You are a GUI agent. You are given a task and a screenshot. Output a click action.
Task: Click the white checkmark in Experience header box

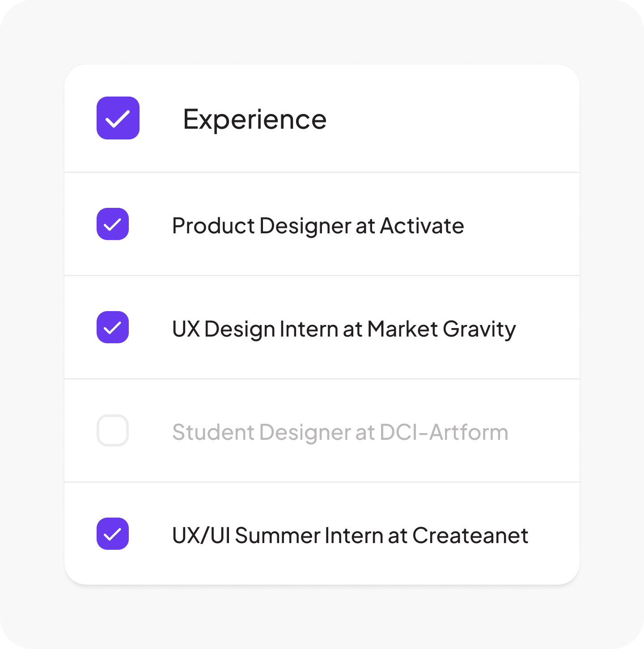pos(118,119)
